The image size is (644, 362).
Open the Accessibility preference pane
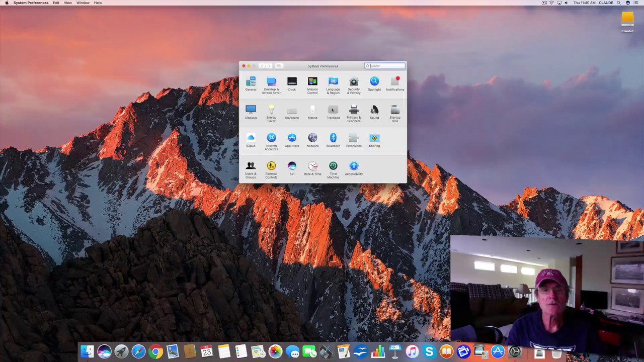click(354, 168)
